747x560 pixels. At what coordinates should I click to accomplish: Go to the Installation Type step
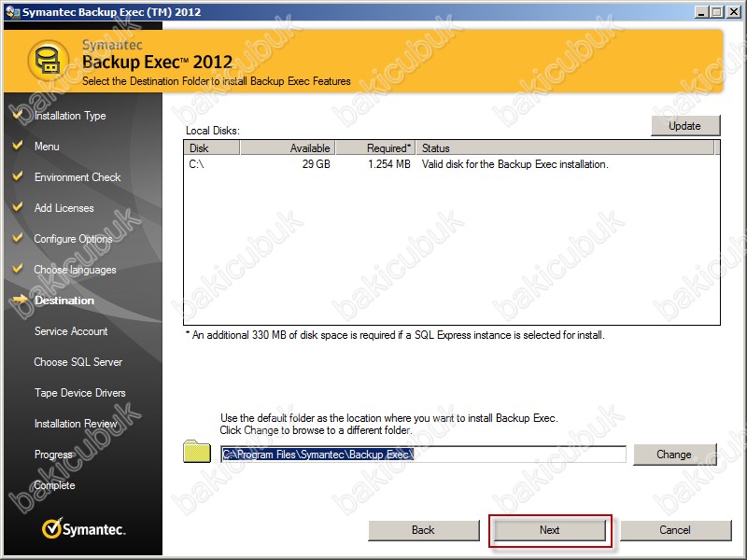[70, 116]
